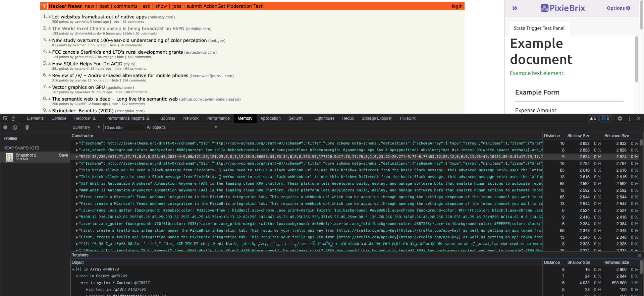Click the Hacker News login link

coord(457,6)
